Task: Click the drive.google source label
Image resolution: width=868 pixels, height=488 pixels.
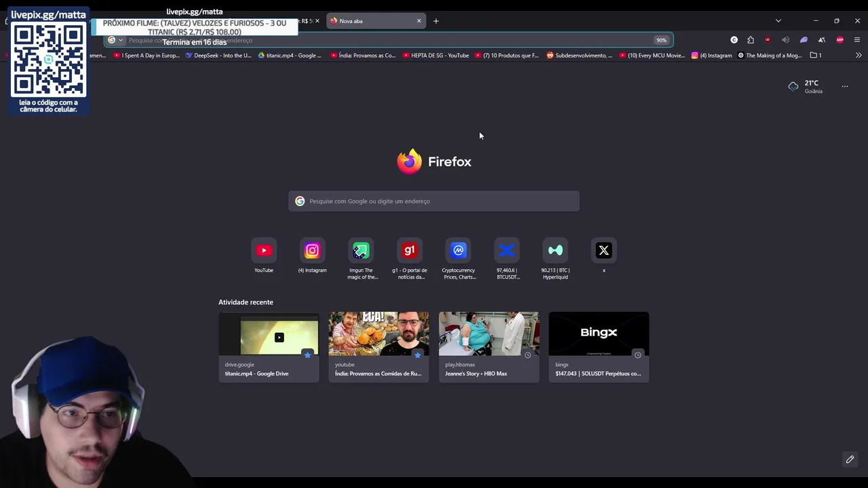Action: pos(239,365)
